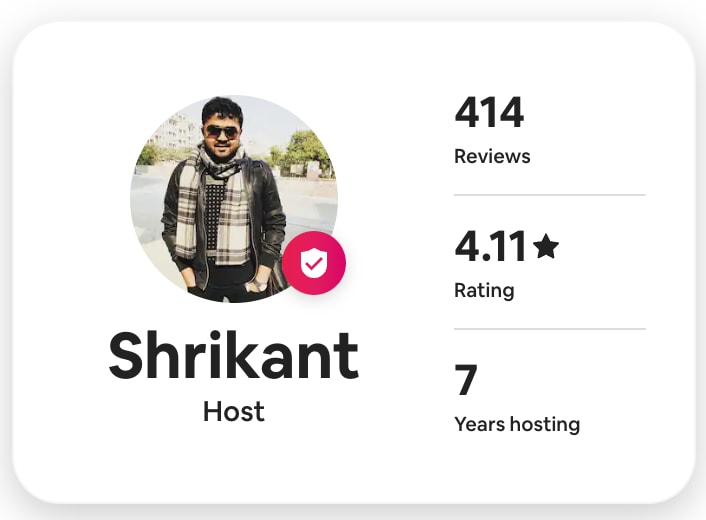Click the Years hosting label
Screen dimensions: 706x520
tap(517, 424)
